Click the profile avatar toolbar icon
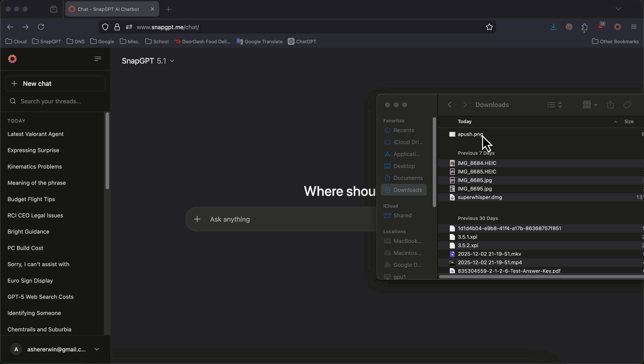The width and height of the screenshot is (644, 364). click(x=569, y=27)
